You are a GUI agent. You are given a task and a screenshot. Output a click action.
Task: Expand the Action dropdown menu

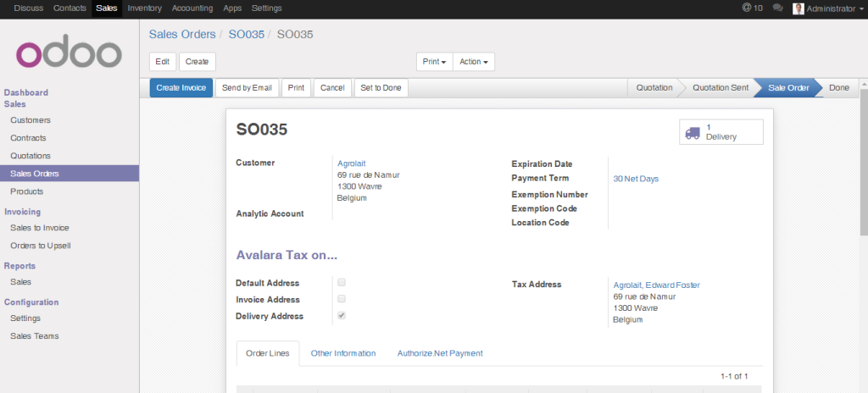coord(474,62)
